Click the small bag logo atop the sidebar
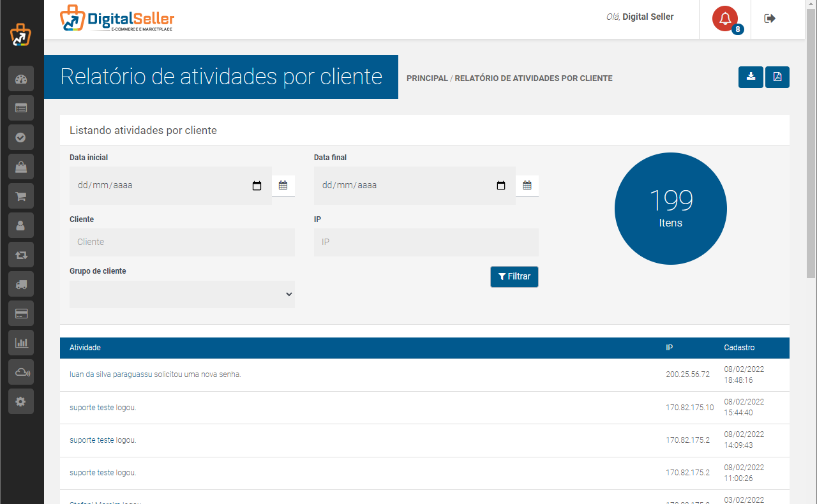The height and width of the screenshot is (504, 817). point(20,35)
